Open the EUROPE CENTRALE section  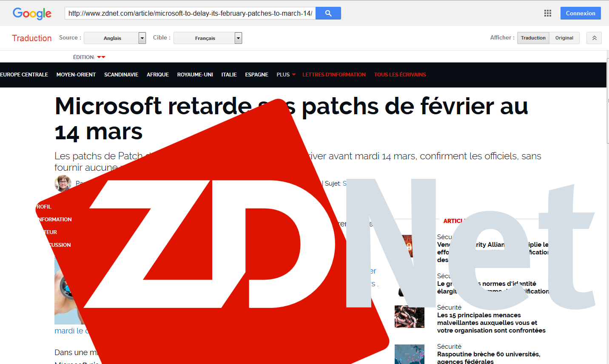24,75
